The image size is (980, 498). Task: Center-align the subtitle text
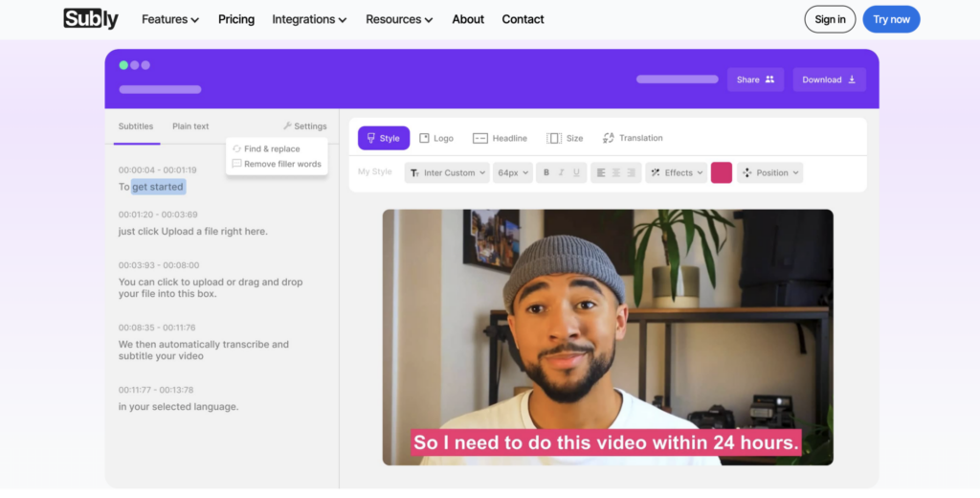click(x=616, y=173)
